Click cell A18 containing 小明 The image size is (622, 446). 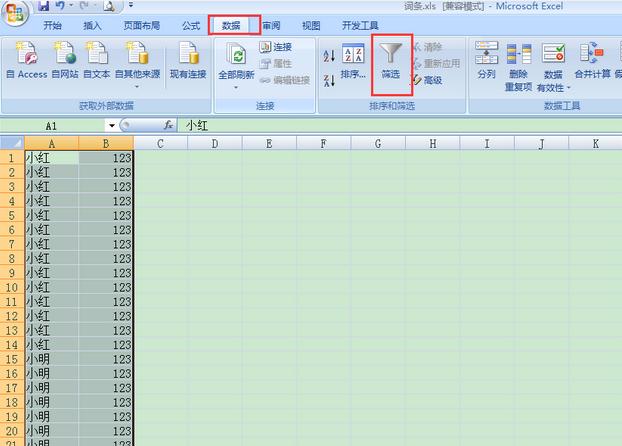click(52, 402)
